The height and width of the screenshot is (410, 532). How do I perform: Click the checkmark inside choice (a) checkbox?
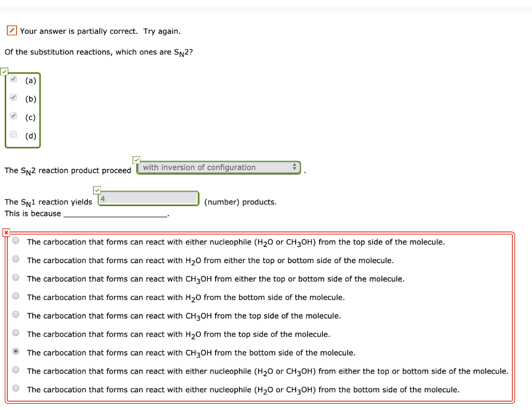coord(13,79)
